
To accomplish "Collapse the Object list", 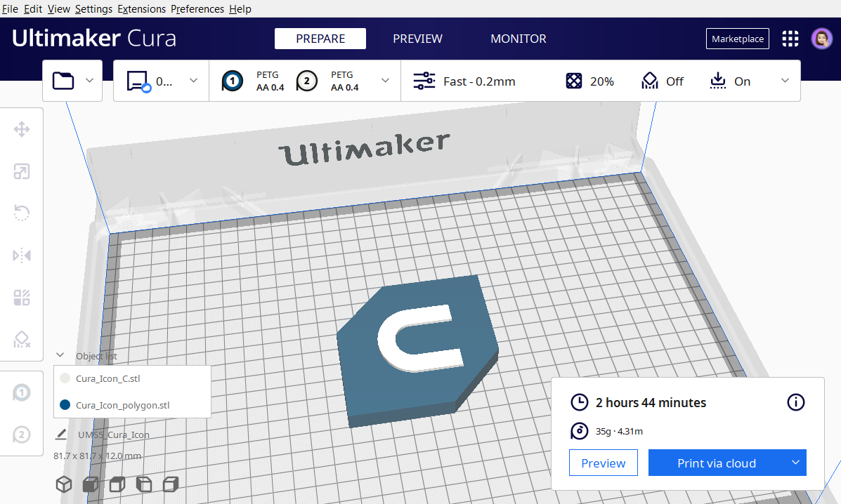I will coord(60,355).
